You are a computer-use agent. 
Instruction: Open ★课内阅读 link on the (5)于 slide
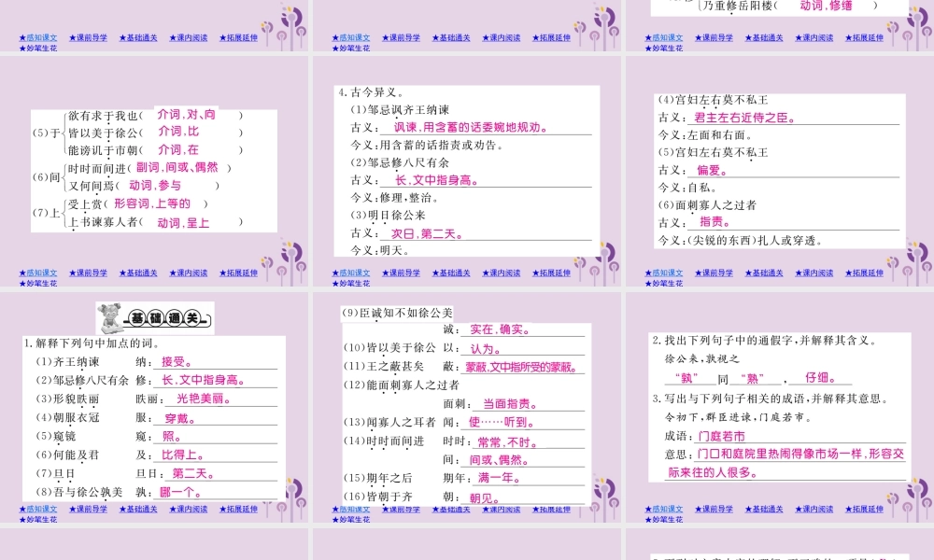click(189, 273)
